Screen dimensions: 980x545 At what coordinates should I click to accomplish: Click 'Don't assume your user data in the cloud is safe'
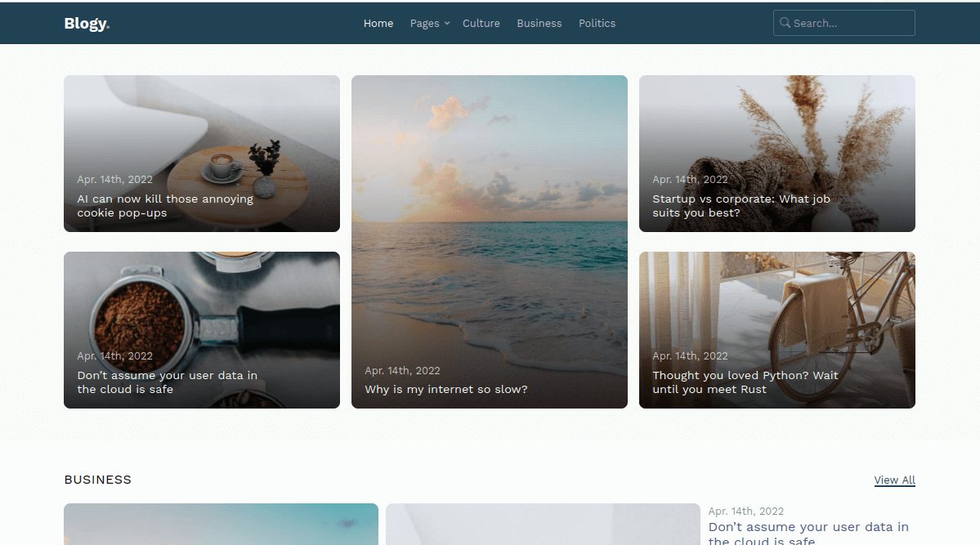[x=167, y=382]
